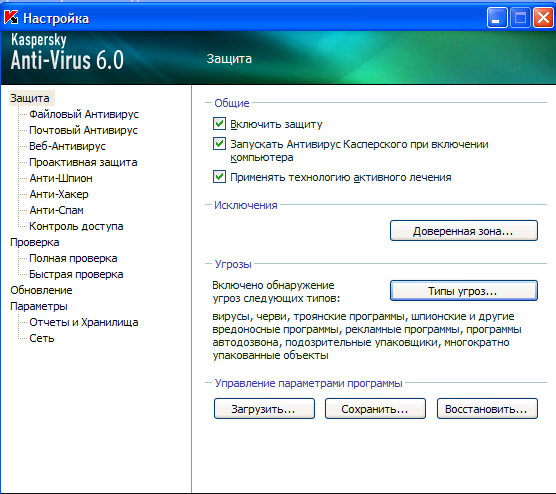This screenshot has height=494, width=556.
Task: Close the Настройка window
Action: pos(543,17)
